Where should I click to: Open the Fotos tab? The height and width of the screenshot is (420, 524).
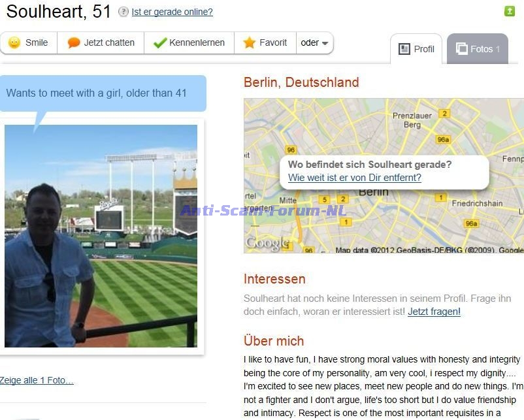pos(478,49)
